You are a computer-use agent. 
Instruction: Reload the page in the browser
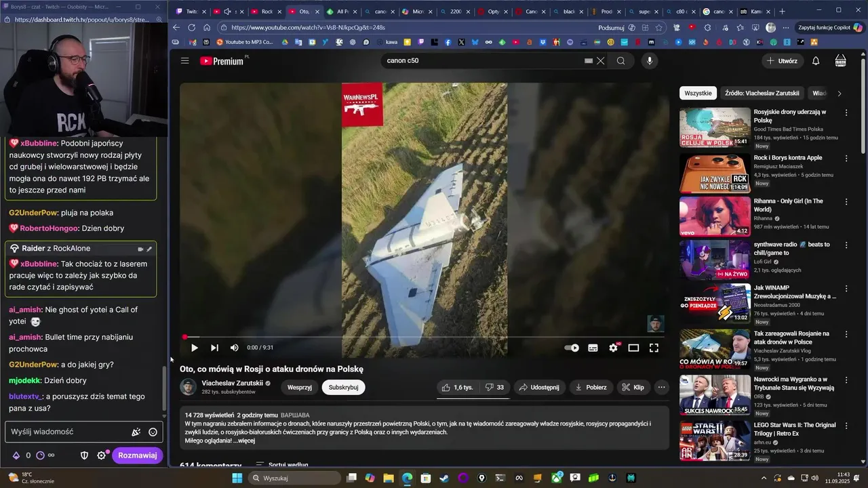click(x=191, y=28)
